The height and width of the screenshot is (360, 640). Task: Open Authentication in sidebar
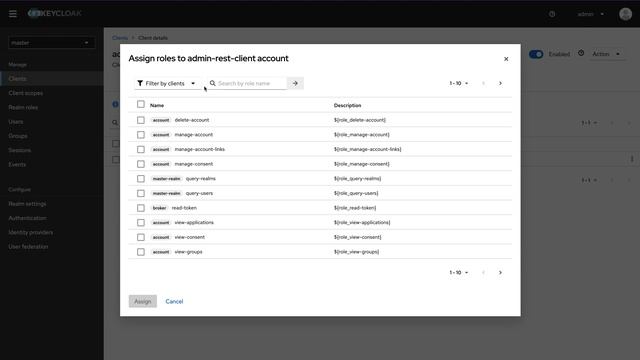pyautogui.click(x=27, y=218)
